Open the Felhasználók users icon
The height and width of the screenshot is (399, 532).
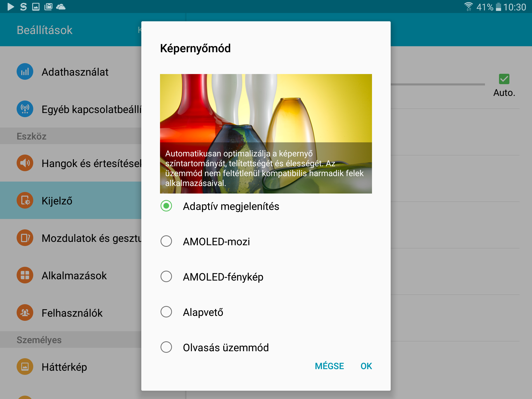pos(25,313)
